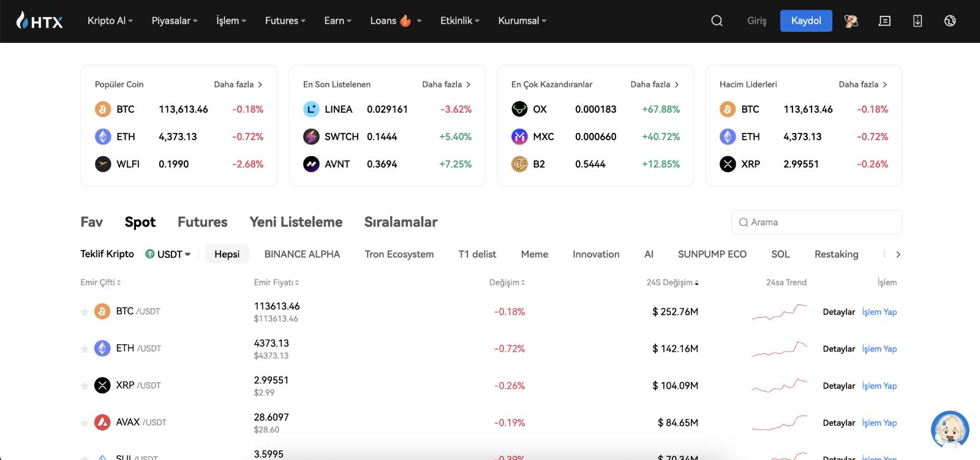The height and width of the screenshot is (460, 980).
Task: Select the SUNPUMP ECO category
Action: pyautogui.click(x=712, y=254)
